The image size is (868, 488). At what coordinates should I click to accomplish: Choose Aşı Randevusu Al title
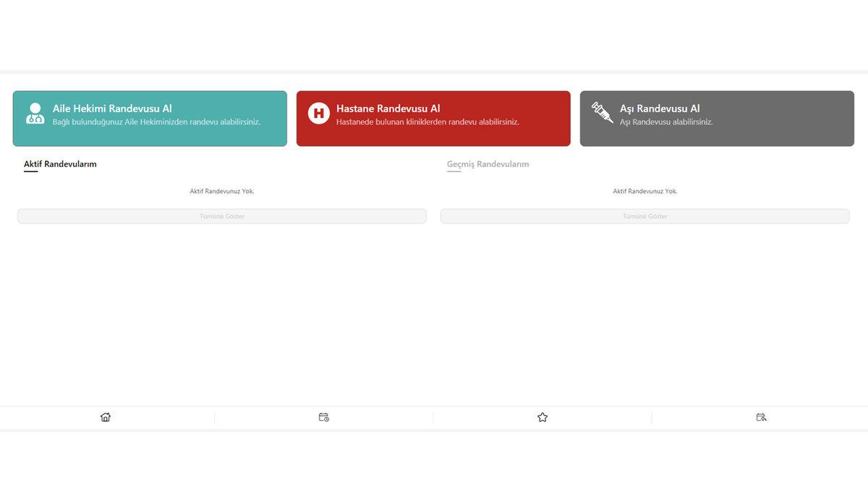pos(660,108)
